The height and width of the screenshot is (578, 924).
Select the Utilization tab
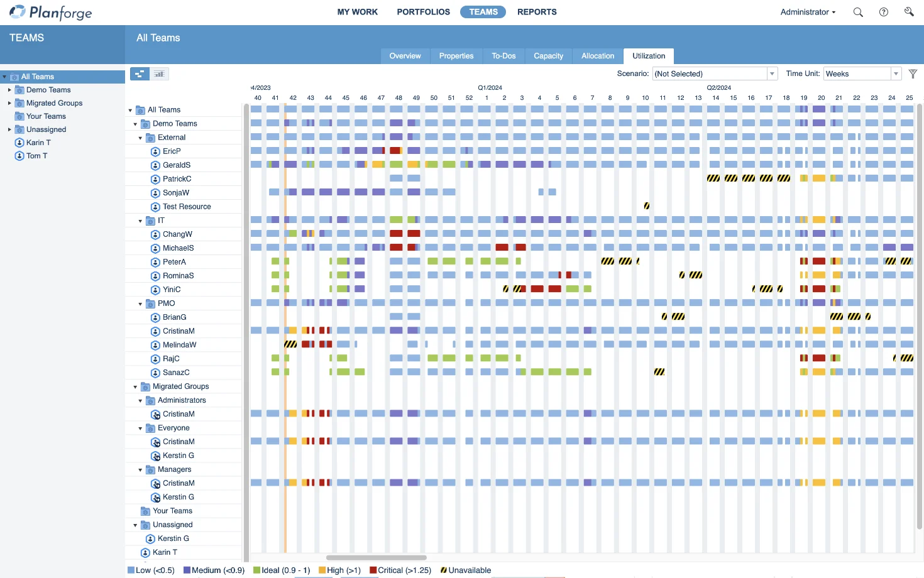click(649, 56)
